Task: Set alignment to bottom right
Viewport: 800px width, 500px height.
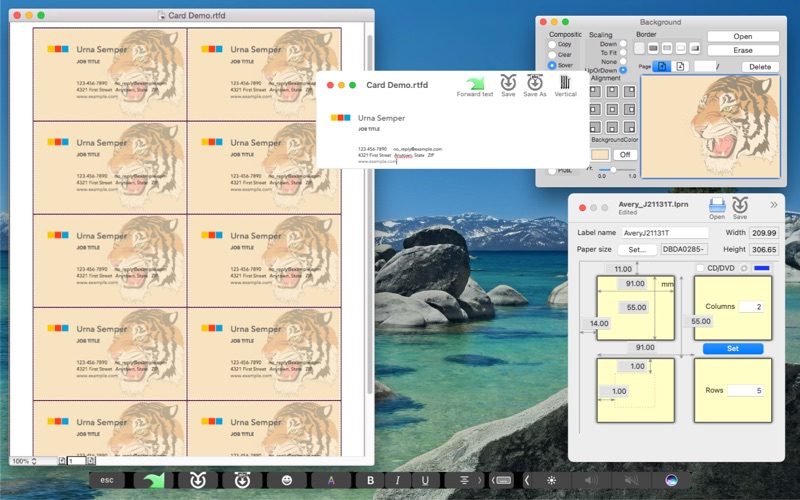Action: click(x=630, y=127)
